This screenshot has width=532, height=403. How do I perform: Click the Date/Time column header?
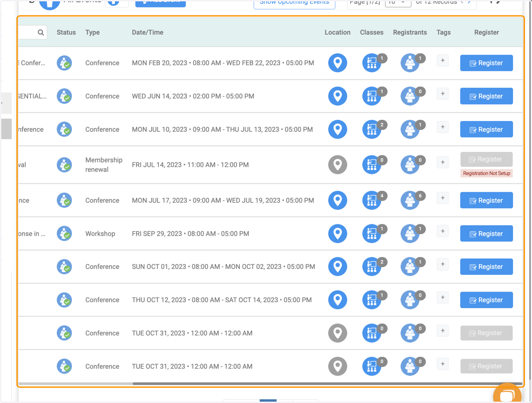148,32
